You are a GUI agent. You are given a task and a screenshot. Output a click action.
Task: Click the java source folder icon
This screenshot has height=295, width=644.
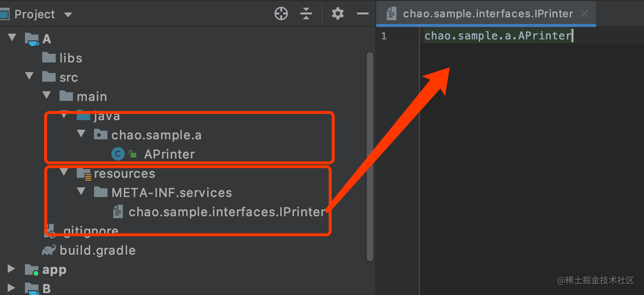point(83,115)
